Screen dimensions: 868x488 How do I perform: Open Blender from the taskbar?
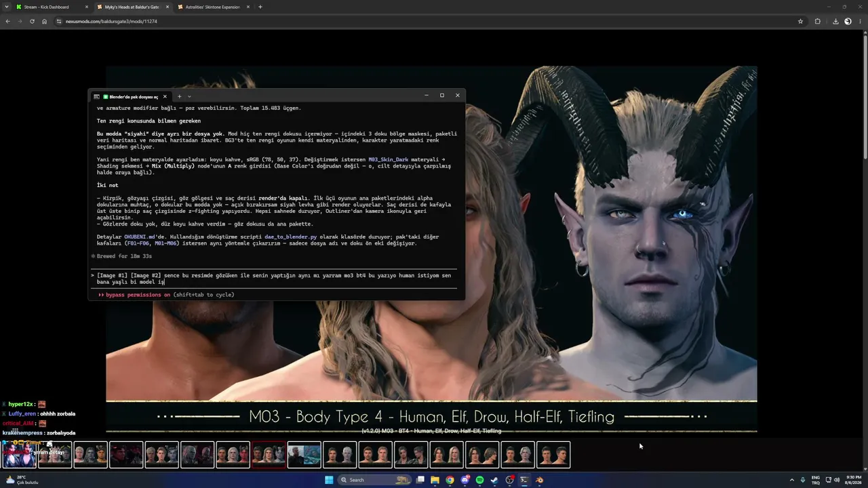coord(539,480)
